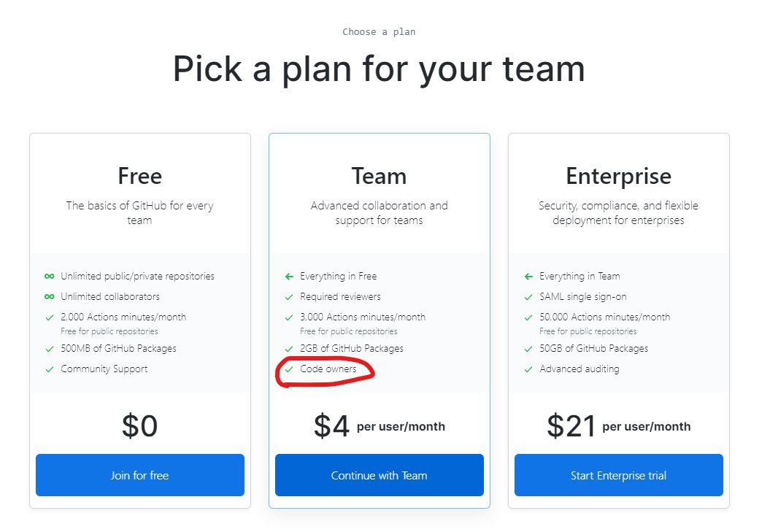778x532 pixels.
Task: Click the left arrow icon beside Everything in Team
Action: (x=528, y=277)
